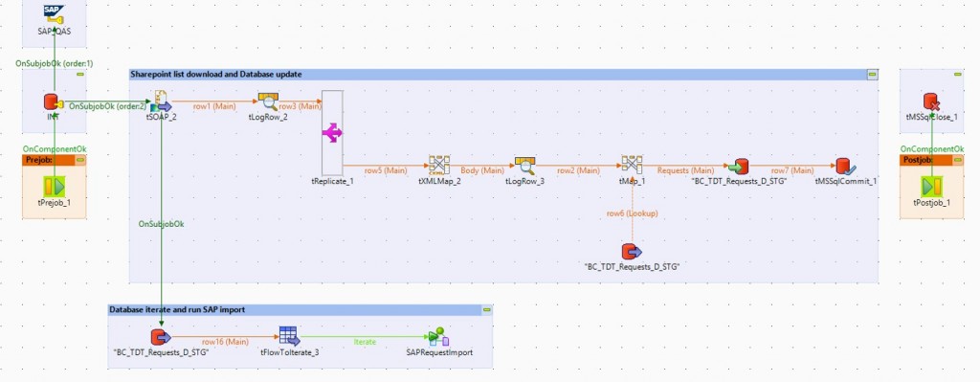
Task: Click the tPrejob_1 component icon
Action: (55, 187)
